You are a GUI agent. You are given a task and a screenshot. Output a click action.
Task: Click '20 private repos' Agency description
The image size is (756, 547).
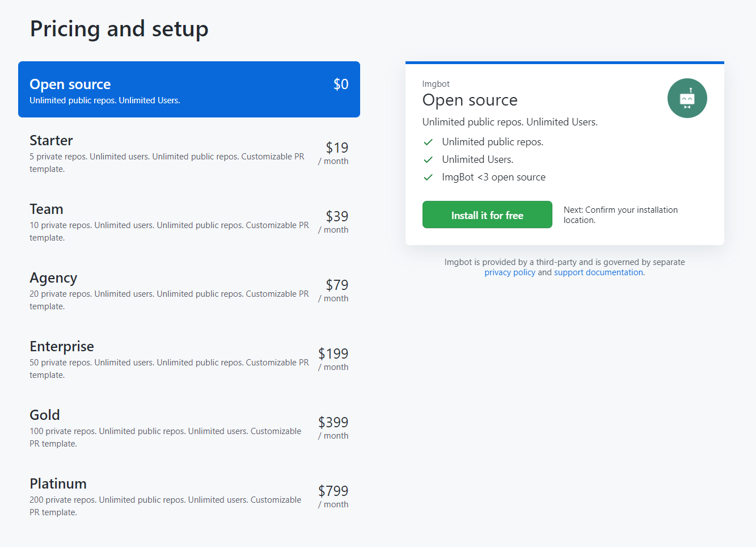point(170,300)
